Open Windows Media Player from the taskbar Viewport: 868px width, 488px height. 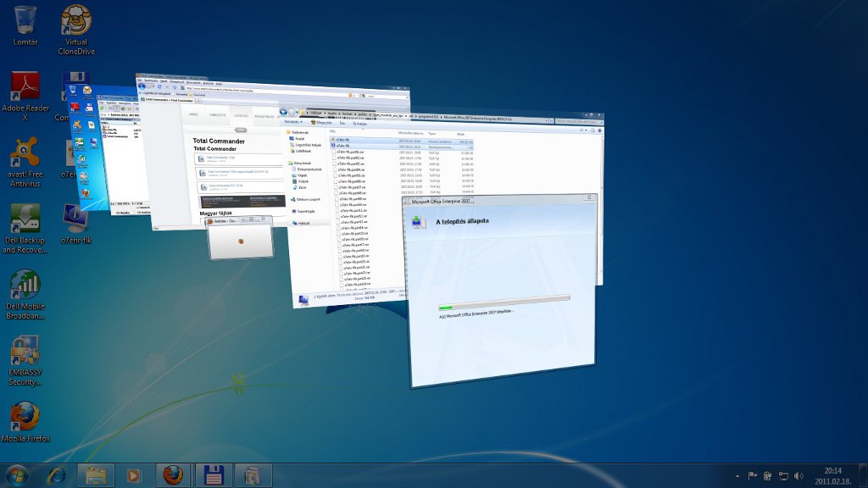pyautogui.click(x=133, y=475)
